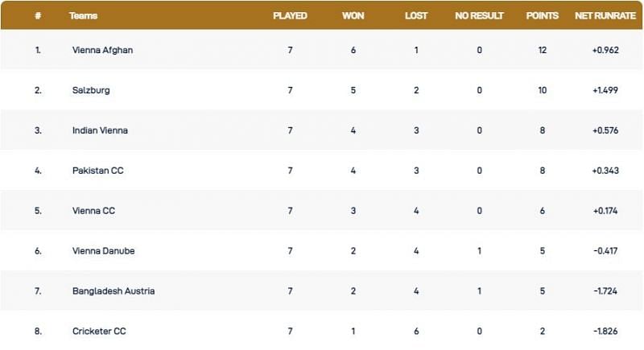
Task: Select the Vienna CC team
Action: click(92, 211)
